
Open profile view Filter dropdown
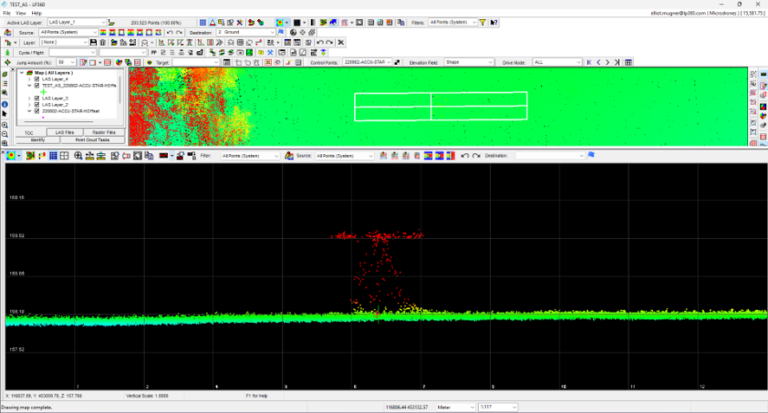coord(250,156)
